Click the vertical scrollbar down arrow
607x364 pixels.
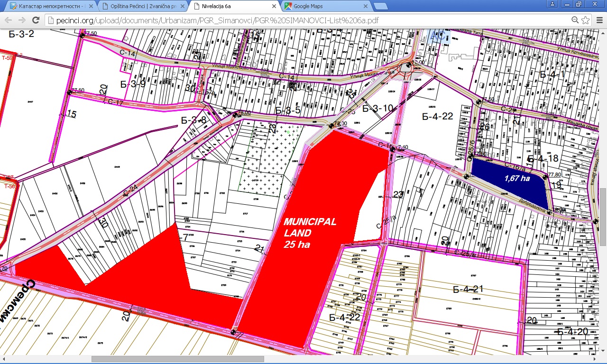coord(603,351)
